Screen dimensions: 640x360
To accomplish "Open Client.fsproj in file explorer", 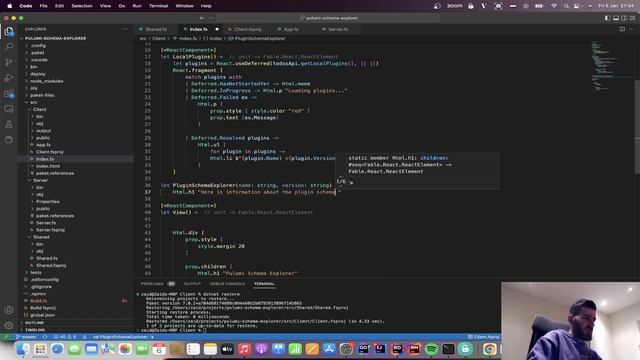I will [x=76, y=152].
